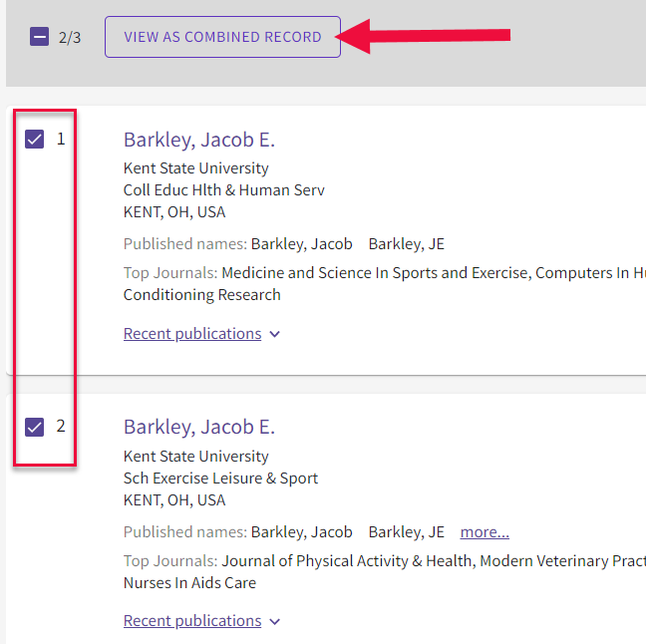Image resolution: width=646 pixels, height=644 pixels.
Task: Click chevron arrow beside first Recent publications
Action: 275,335
